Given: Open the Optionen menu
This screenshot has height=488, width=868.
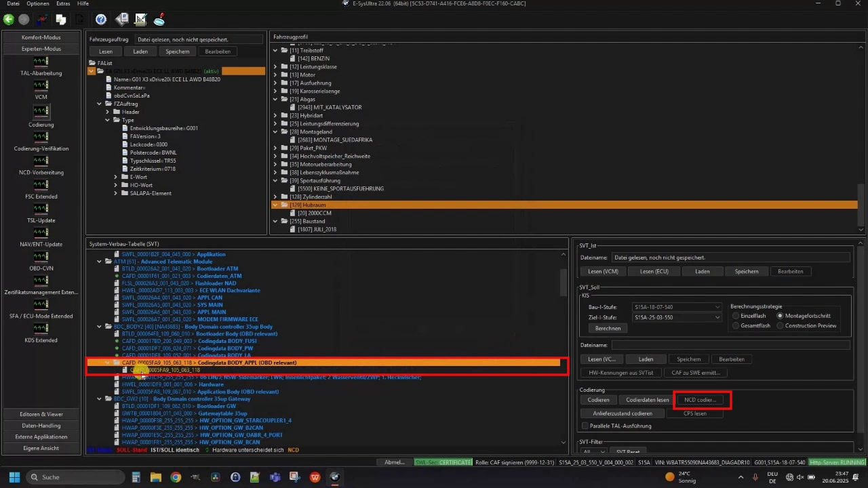Looking at the screenshot, I should click(37, 4).
